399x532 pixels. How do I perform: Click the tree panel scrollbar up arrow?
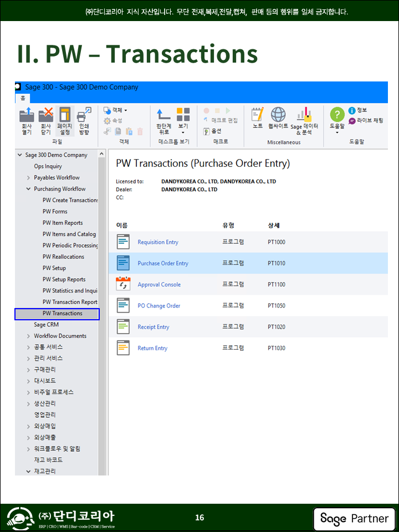(x=101, y=154)
